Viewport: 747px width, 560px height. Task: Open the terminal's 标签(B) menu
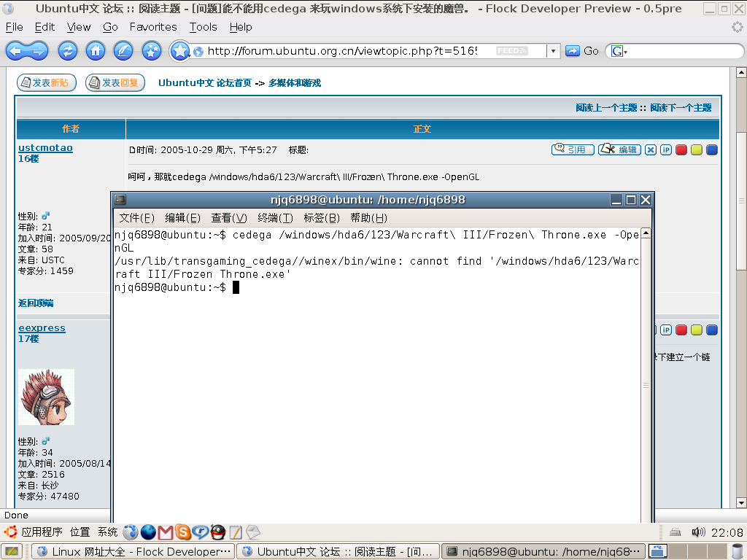click(322, 218)
